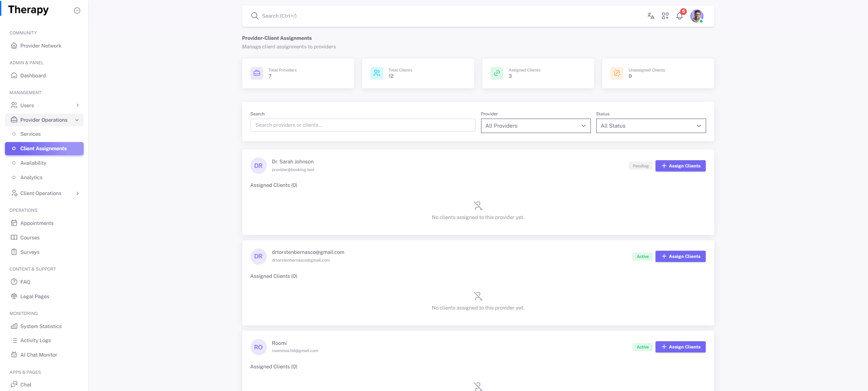Click the Provider Network home icon
This screenshot has height=391, width=868.
pos(14,46)
